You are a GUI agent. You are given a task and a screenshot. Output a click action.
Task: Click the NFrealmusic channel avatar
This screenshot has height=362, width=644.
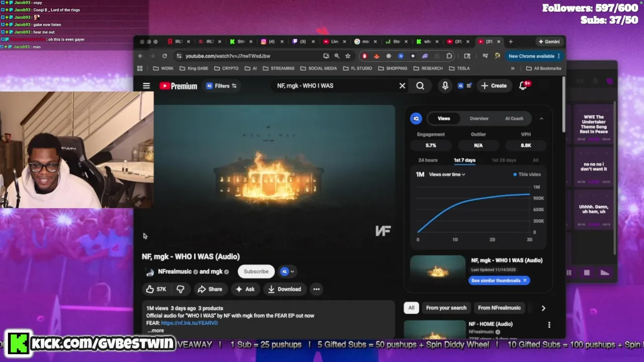149,272
